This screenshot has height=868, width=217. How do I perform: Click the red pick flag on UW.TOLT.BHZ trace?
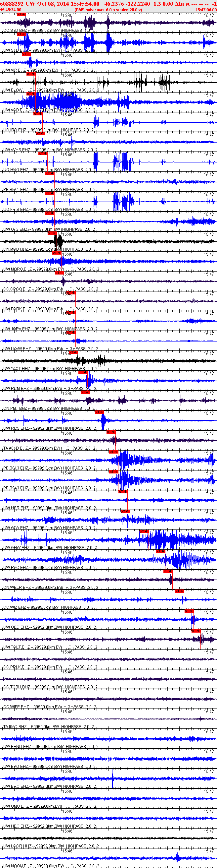click(196, 631)
